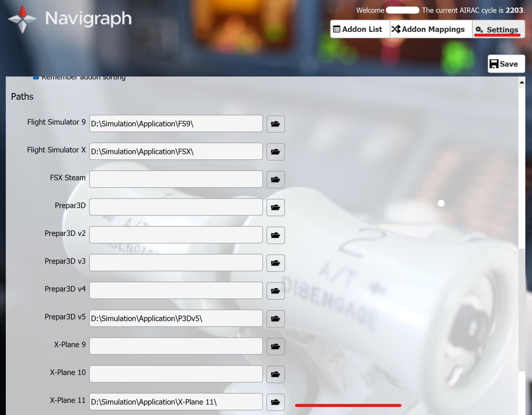This screenshot has height=415, width=532.
Task: Edit the X-Plane 11 path field
Action: 176,402
